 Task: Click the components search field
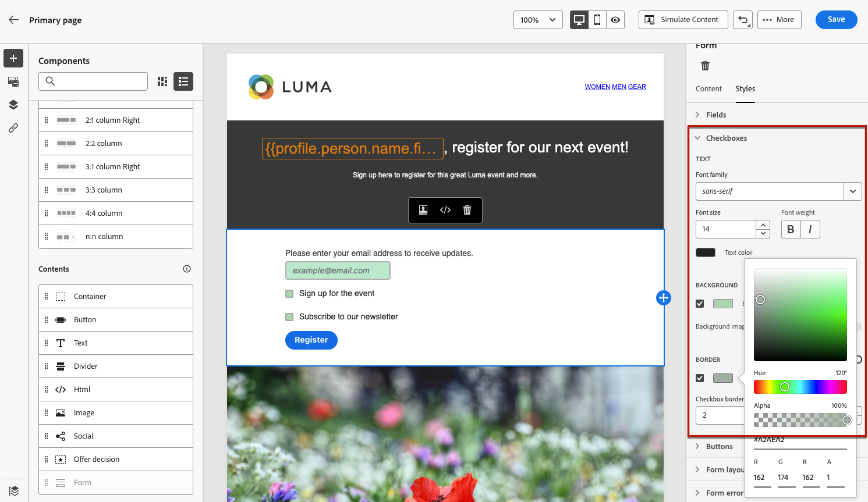[x=93, y=81]
